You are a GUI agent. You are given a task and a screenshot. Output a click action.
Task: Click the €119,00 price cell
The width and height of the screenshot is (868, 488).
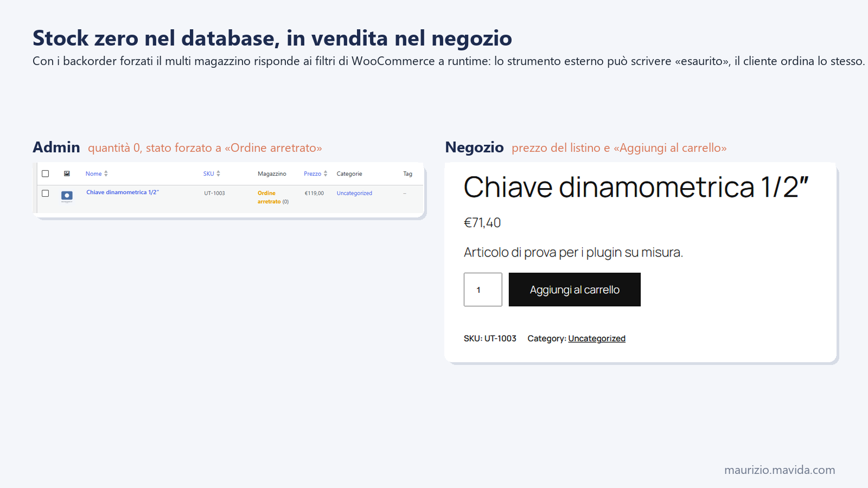click(314, 193)
